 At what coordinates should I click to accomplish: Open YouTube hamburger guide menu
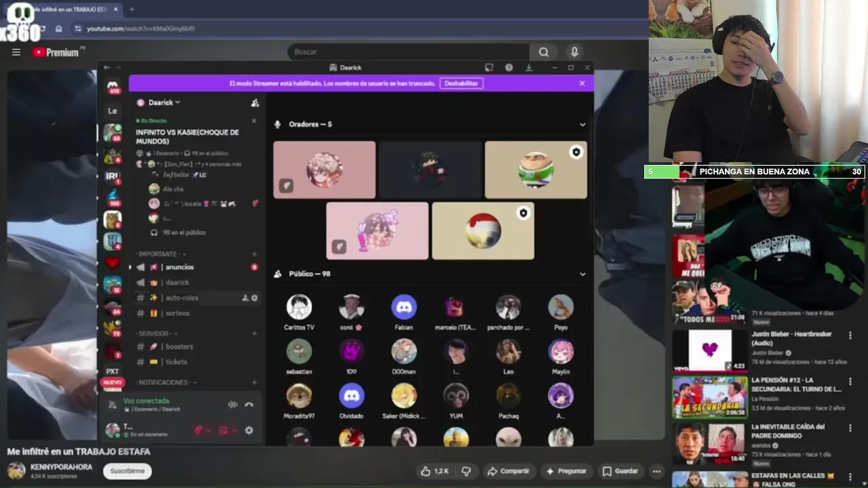coord(16,52)
